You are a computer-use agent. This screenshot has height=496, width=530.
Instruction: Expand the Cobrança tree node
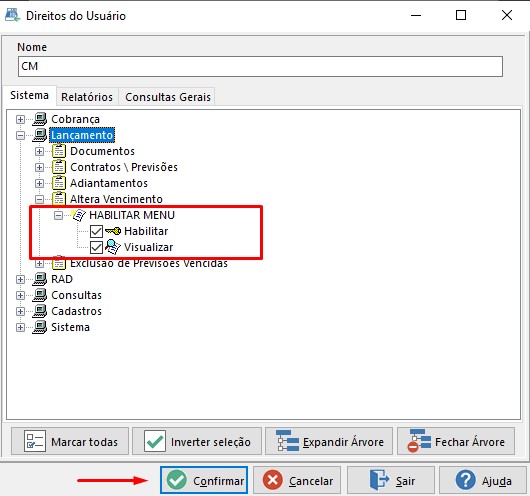pos(20,119)
